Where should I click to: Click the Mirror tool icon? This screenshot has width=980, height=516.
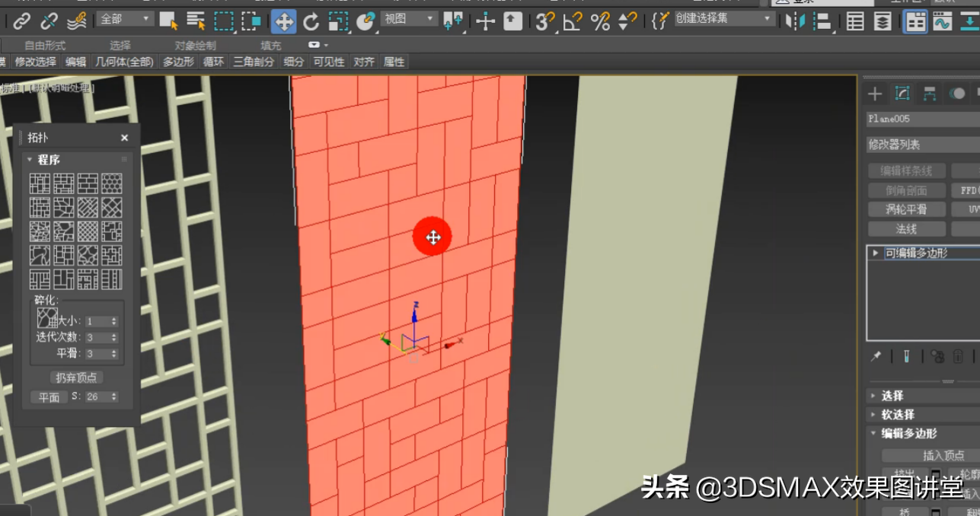(795, 21)
